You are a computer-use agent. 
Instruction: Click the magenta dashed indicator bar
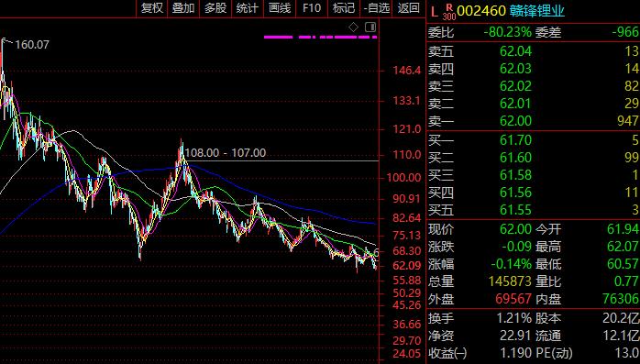tap(320, 38)
